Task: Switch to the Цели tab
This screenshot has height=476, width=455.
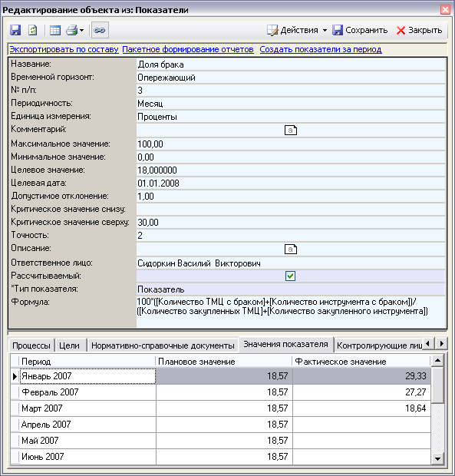Action: point(69,345)
